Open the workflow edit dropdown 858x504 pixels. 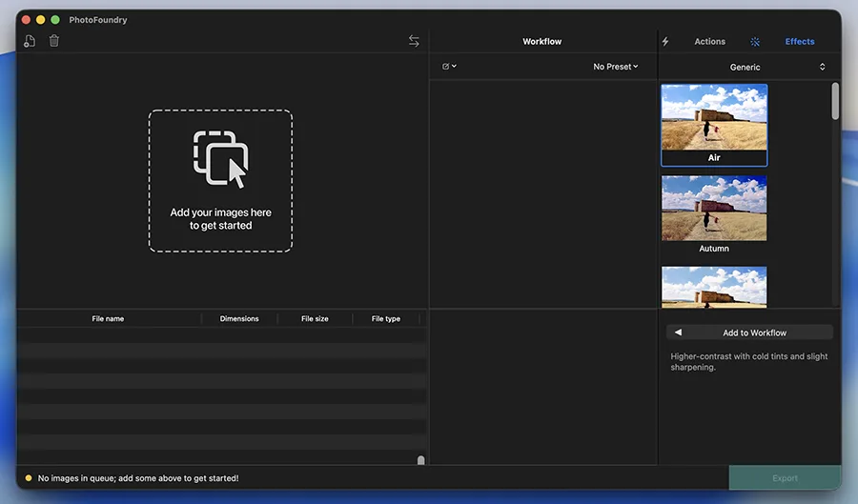(x=449, y=67)
